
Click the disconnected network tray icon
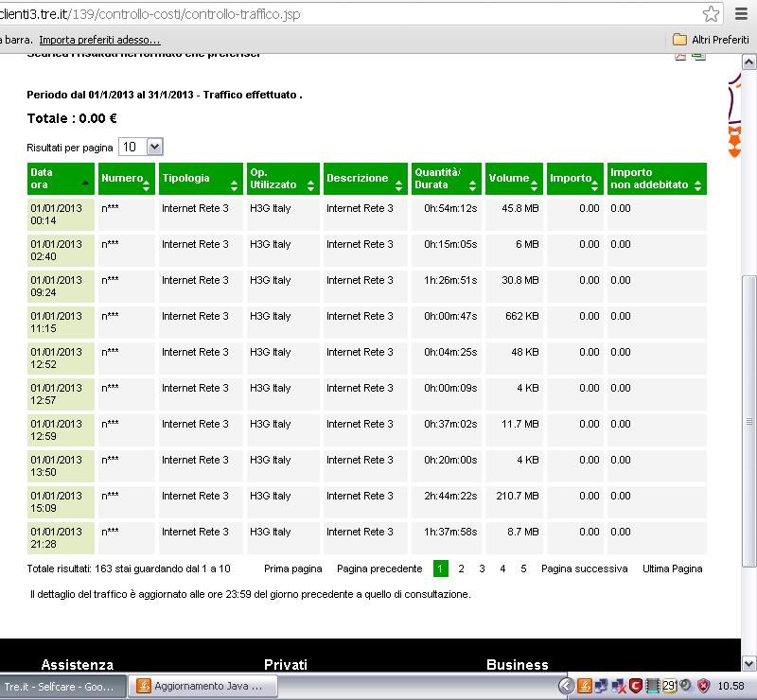point(619,686)
